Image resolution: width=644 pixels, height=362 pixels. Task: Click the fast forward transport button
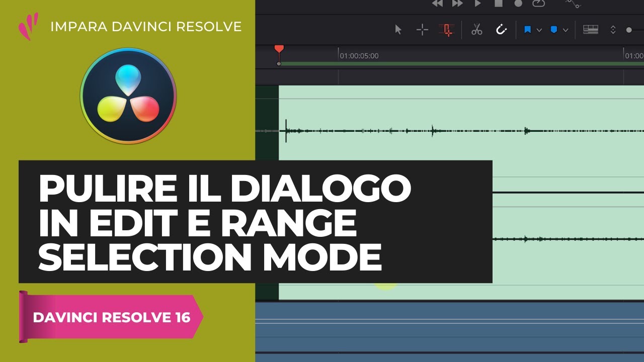(x=457, y=4)
